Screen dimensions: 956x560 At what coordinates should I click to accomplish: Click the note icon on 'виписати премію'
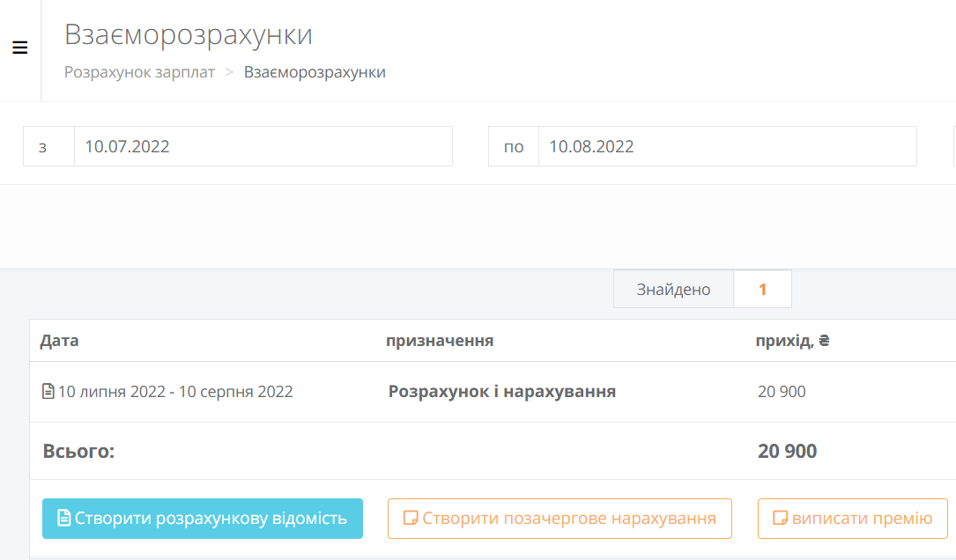pyautogui.click(x=779, y=519)
